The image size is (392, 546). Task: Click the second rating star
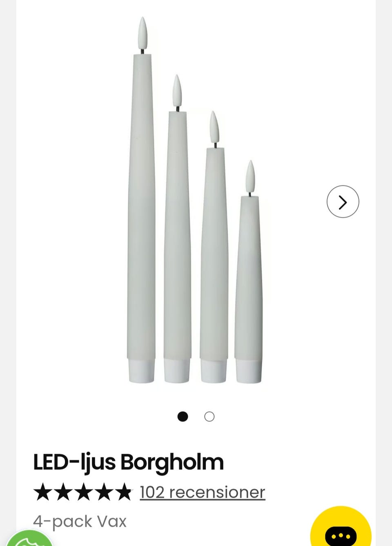pos(63,492)
